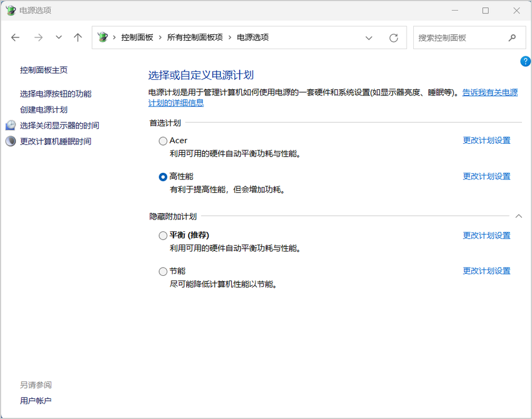Screen dimensions: 532x419
Task: Click the Forward navigation arrow
Action: (38, 37)
